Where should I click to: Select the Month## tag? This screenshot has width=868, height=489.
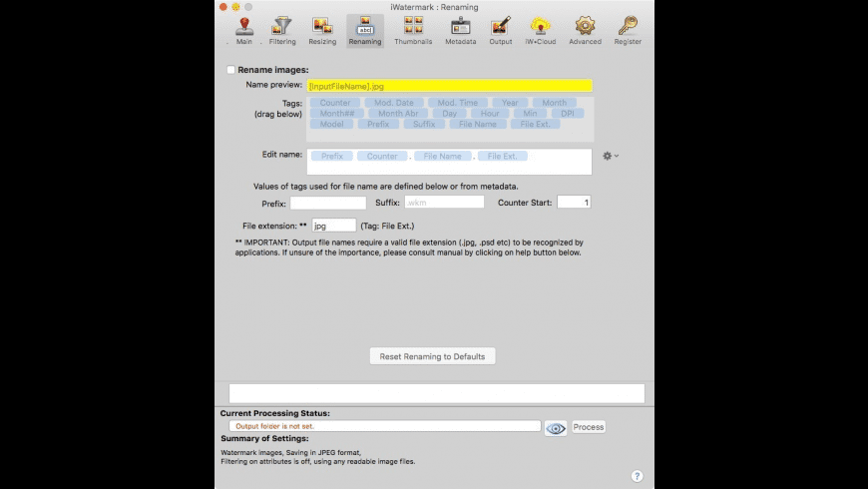point(337,113)
